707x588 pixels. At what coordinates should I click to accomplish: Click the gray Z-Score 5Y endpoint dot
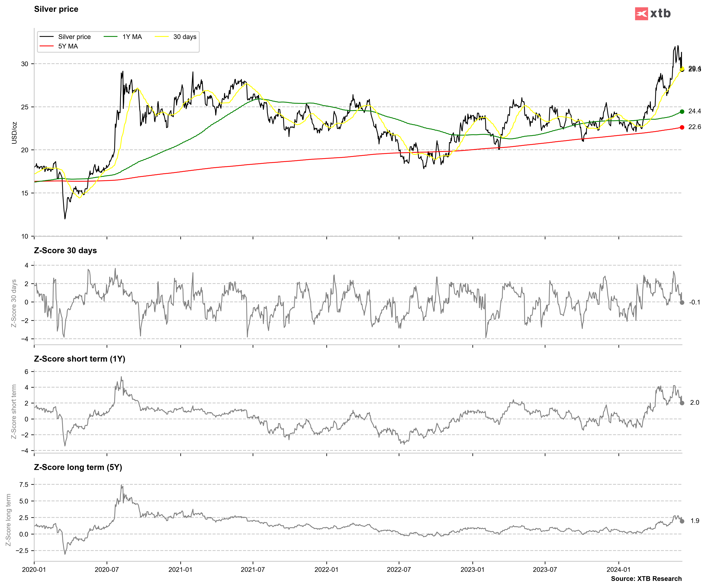[682, 521]
